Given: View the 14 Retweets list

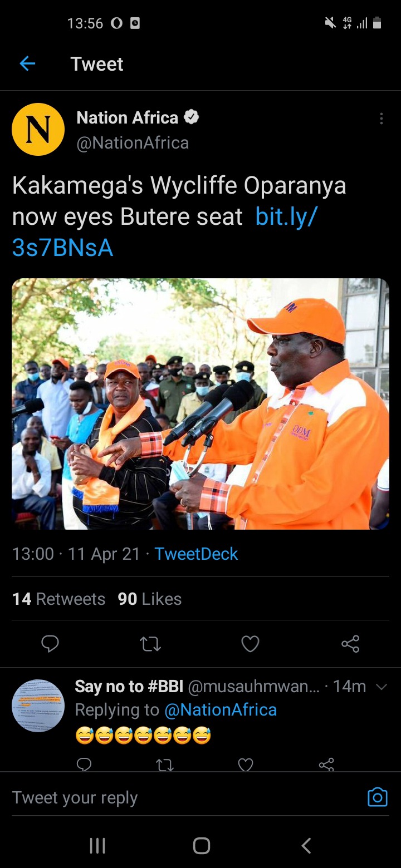Looking at the screenshot, I should 58,599.
